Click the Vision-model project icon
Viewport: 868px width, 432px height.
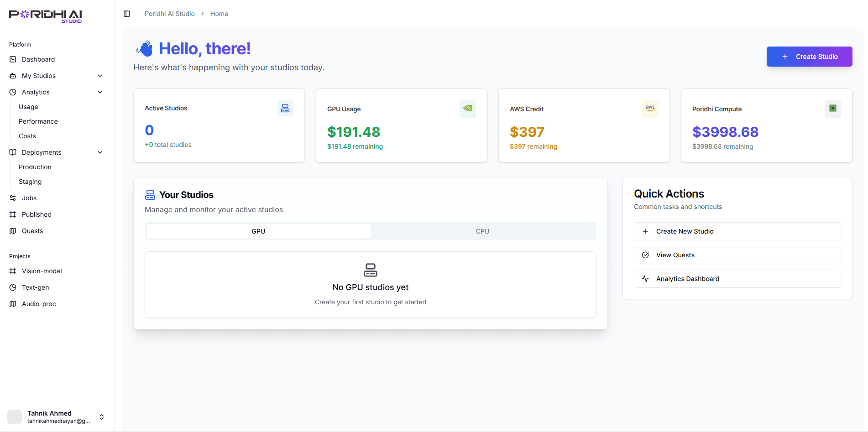click(13, 271)
